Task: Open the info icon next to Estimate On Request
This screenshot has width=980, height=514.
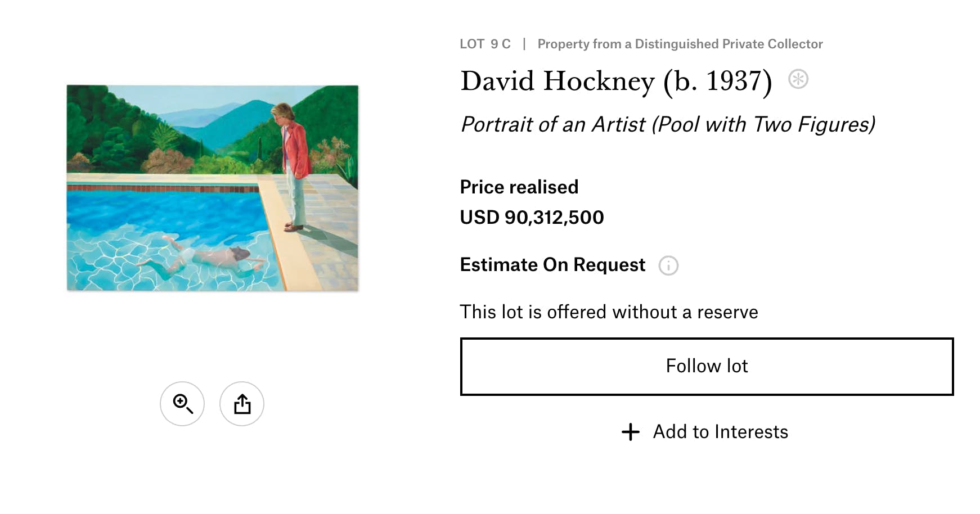Action: click(x=668, y=265)
